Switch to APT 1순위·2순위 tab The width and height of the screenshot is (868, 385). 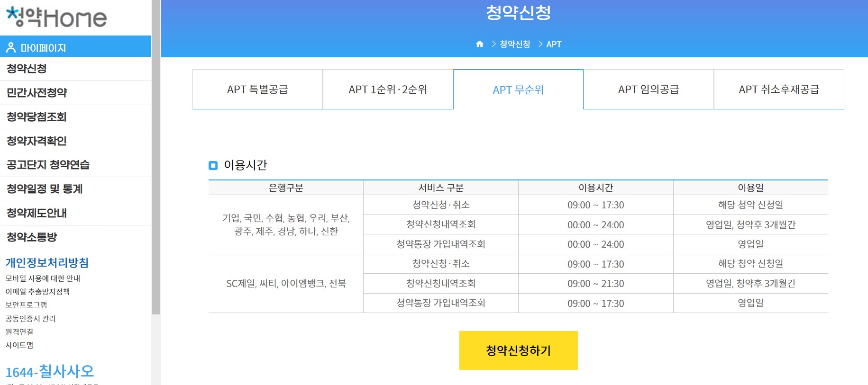pos(388,90)
